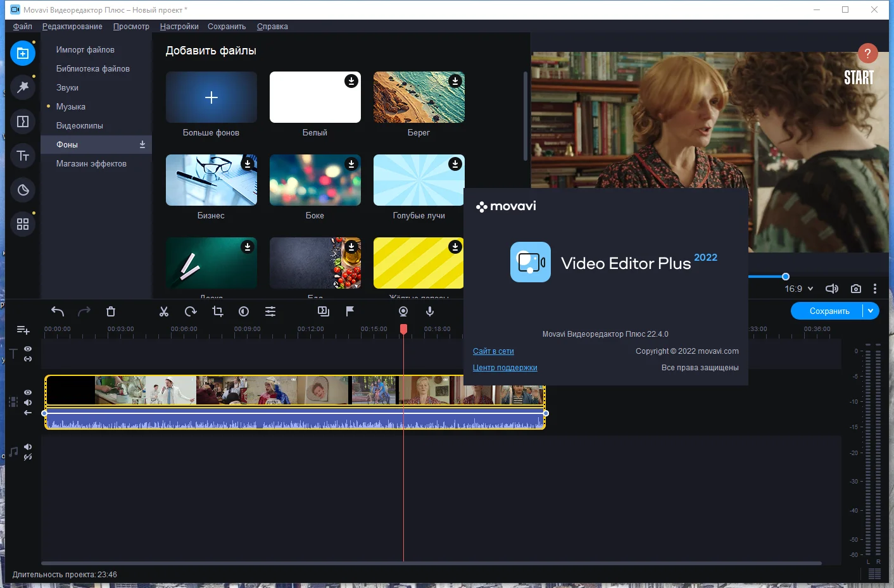The height and width of the screenshot is (588, 894).
Task: Rotate the clip using rotate icon
Action: [191, 311]
